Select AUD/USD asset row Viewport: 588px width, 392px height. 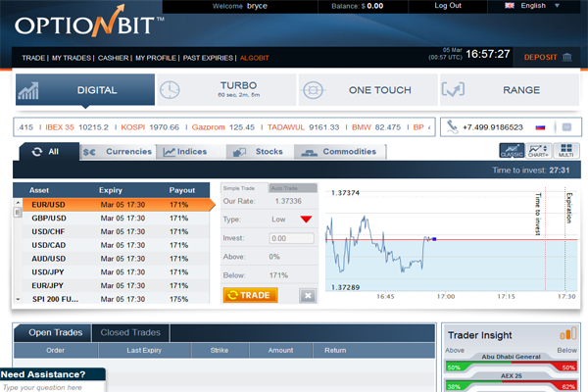(116, 259)
